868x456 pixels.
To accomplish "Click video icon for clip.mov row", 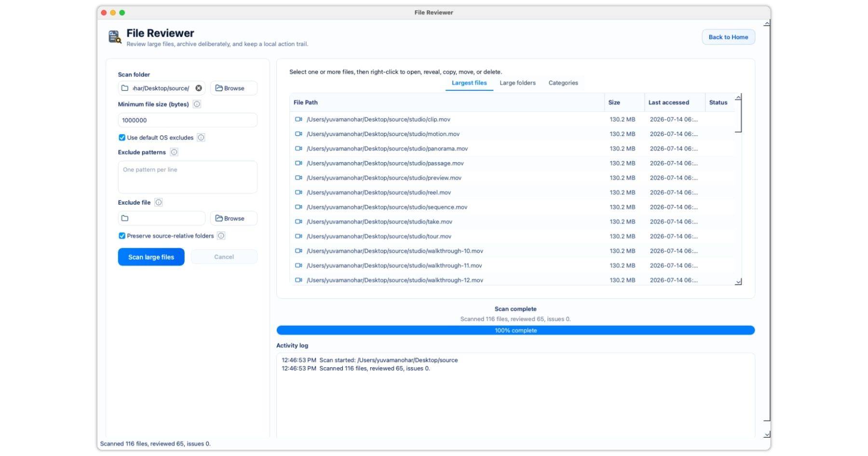I will pos(298,119).
